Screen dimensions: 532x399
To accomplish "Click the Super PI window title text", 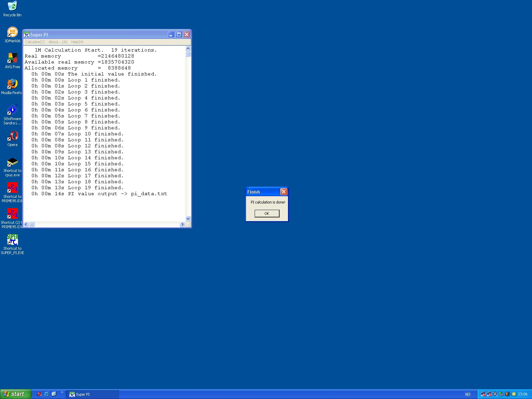I will [x=39, y=35].
